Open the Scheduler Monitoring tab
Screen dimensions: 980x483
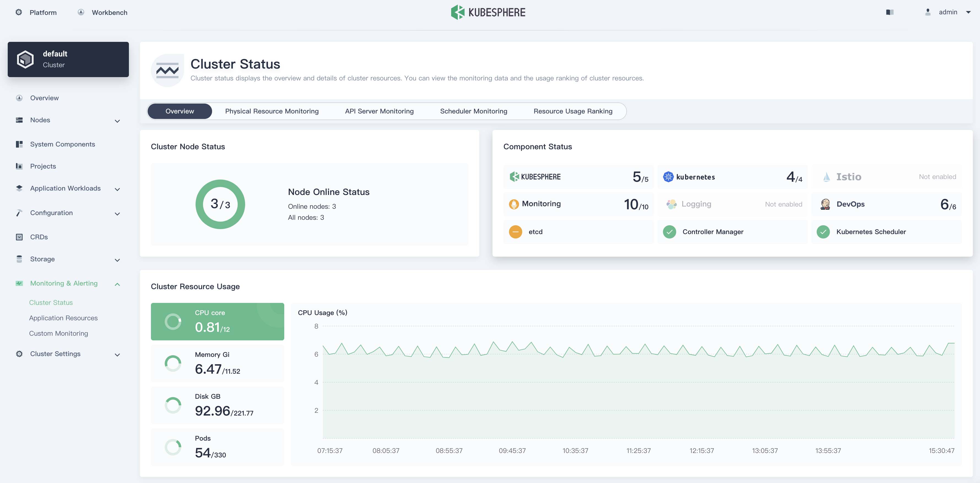[x=474, y=111]
